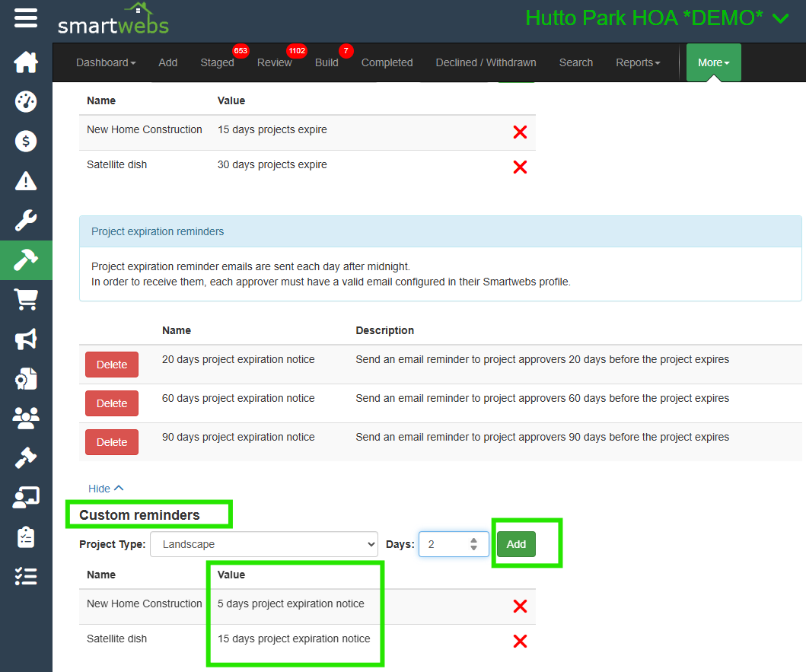Remove New Home Construction 15 days expiration
The image size is (806, 672).
tap(520, 132)
